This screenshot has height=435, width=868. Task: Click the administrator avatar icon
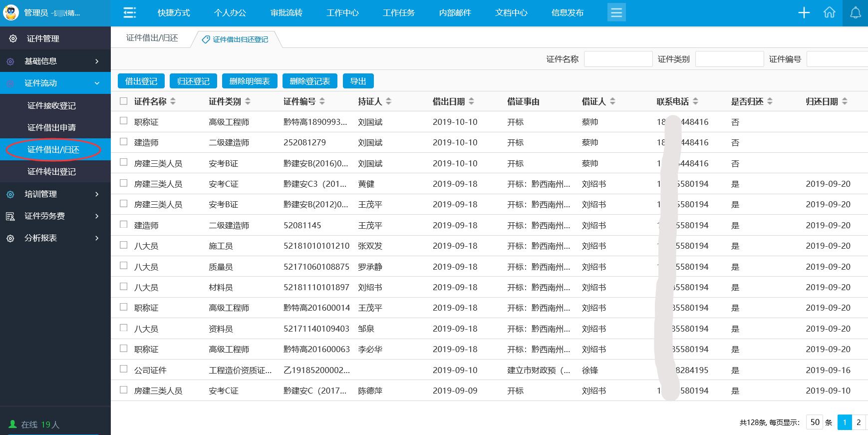point(11,12)
